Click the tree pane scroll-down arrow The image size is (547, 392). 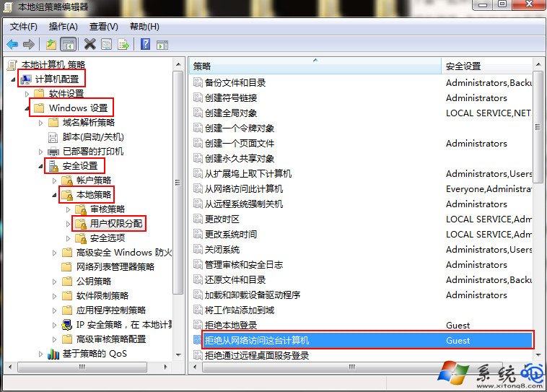pyautogui.click(x=178, y=355)
